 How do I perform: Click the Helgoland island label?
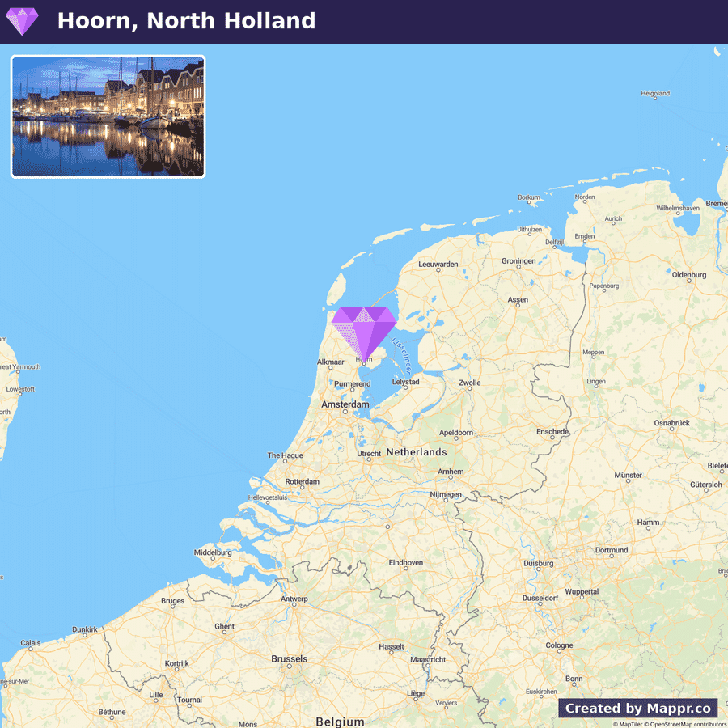pos(655,93)
